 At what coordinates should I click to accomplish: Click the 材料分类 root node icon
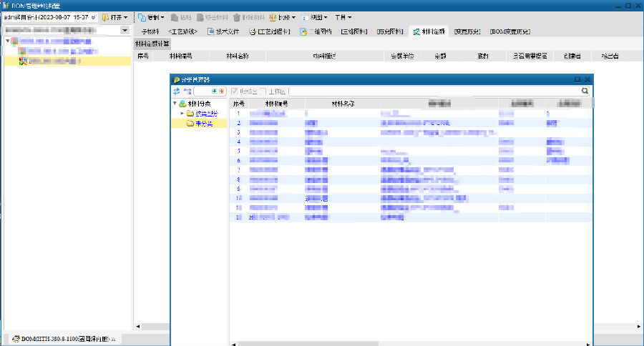pyautogui.click(x=183, y=104)
